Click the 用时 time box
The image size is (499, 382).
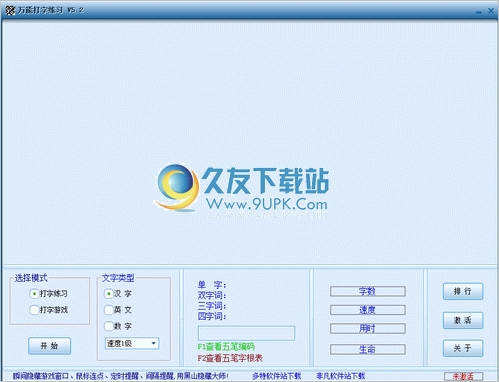pos(368,329)
